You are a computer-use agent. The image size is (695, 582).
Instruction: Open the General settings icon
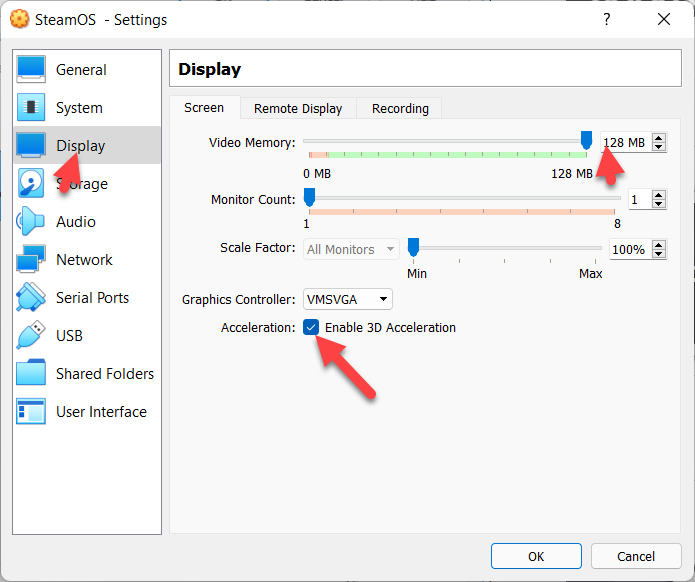(31, 69)
